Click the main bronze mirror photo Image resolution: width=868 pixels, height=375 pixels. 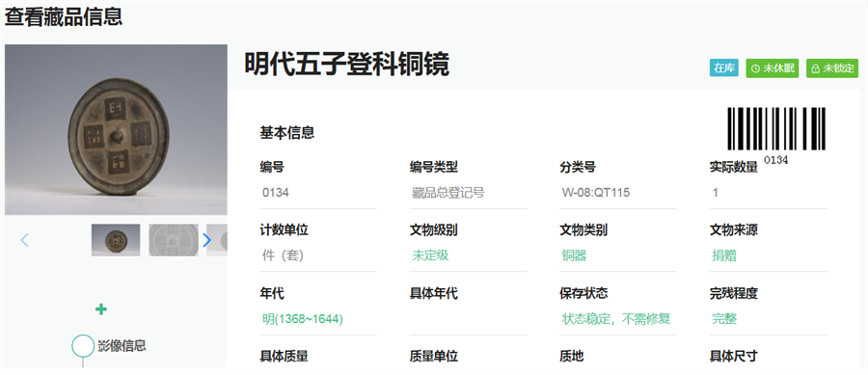[116, 129]
